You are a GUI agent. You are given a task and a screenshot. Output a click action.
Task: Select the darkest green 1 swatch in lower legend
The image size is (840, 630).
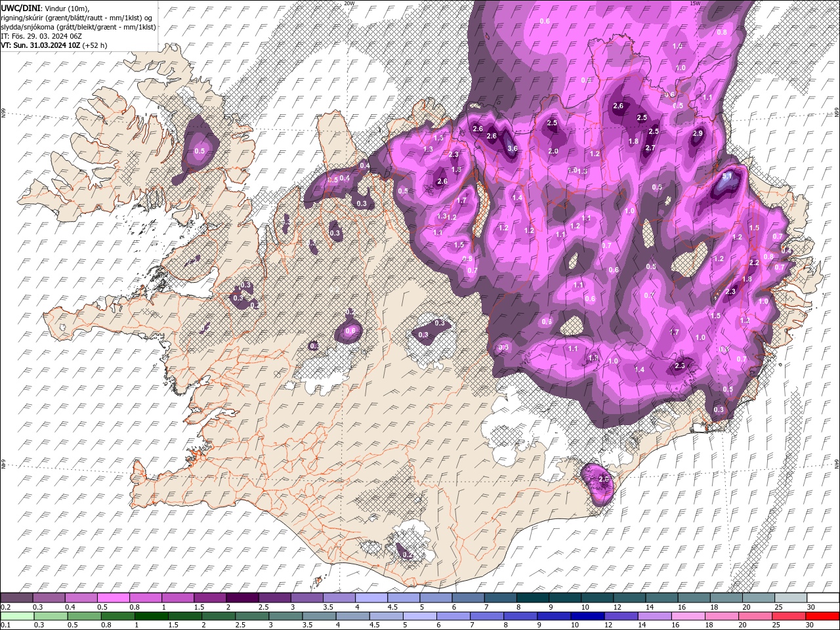pos(152,616)
